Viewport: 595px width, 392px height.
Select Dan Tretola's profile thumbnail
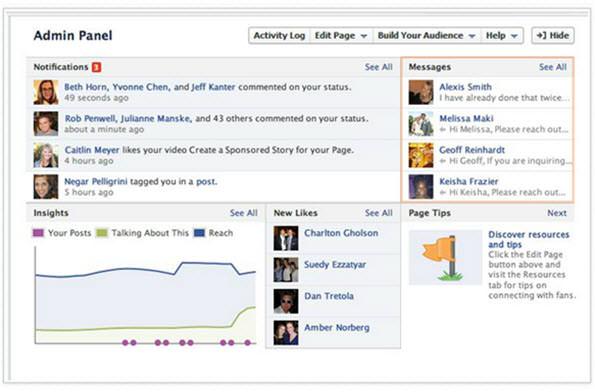(286, 301)
